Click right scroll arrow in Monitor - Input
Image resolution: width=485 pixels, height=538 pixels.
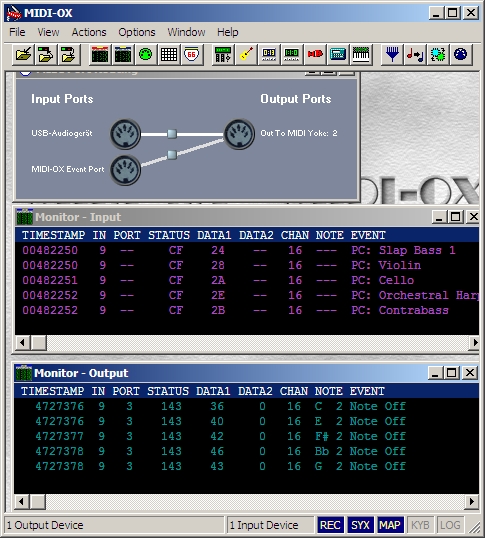(475, 342)
